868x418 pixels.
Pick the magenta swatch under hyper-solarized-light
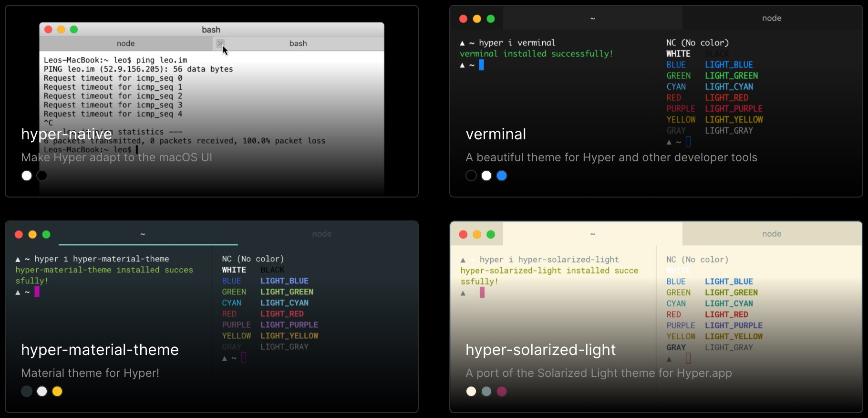point(502,391)
